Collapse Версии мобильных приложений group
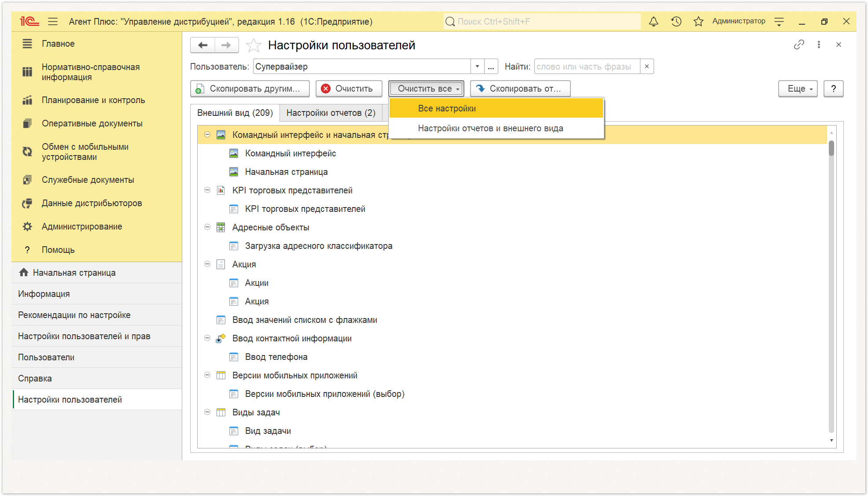The image size is (868, 496). coord(207,375)
